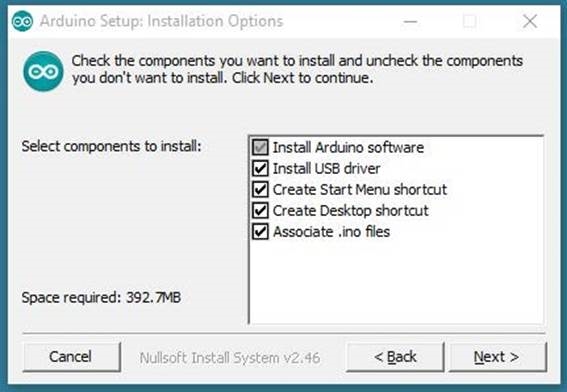Screen dimensions: 567x392
Task: Minimize the Arduino Setup dialog
Action: click(x=410, y=22)
